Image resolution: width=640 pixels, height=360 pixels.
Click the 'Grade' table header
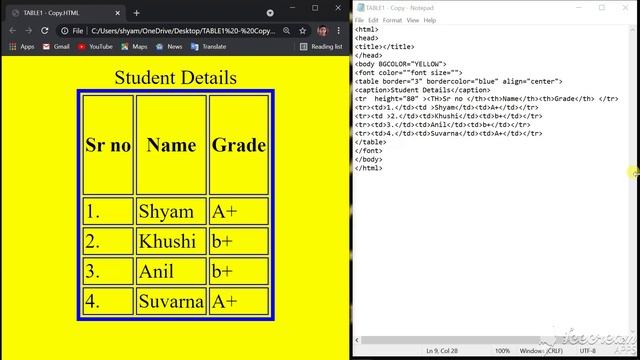point(239,145)
